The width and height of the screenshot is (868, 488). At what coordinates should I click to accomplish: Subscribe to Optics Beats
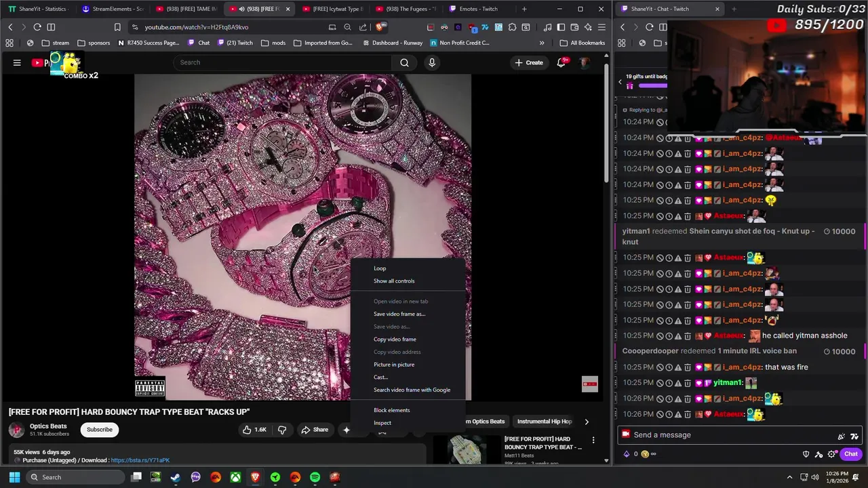(x=100, y=430)
